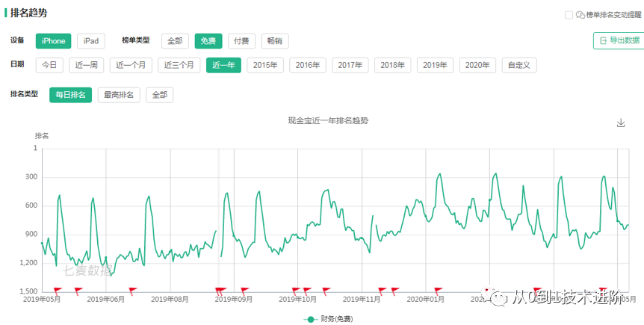
Task: Select the 最高排名 ranking type
Action: [x=119, y=95]
